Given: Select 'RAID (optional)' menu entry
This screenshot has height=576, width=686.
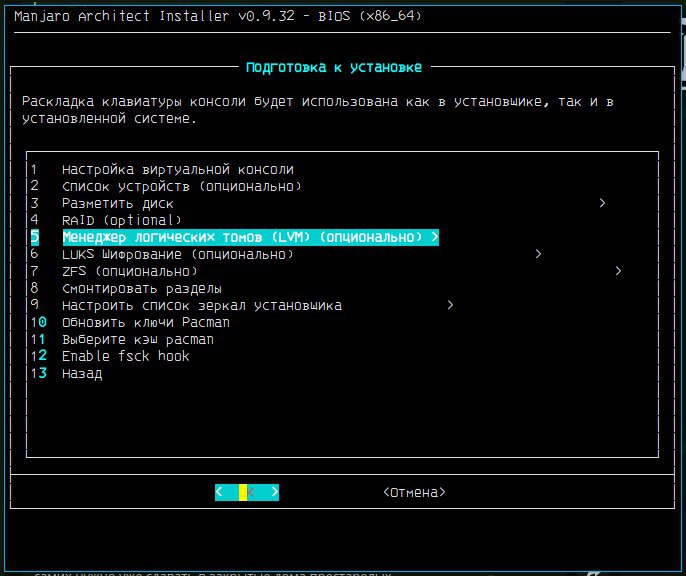Looking at the screenshot, I should tap(121, 220).
